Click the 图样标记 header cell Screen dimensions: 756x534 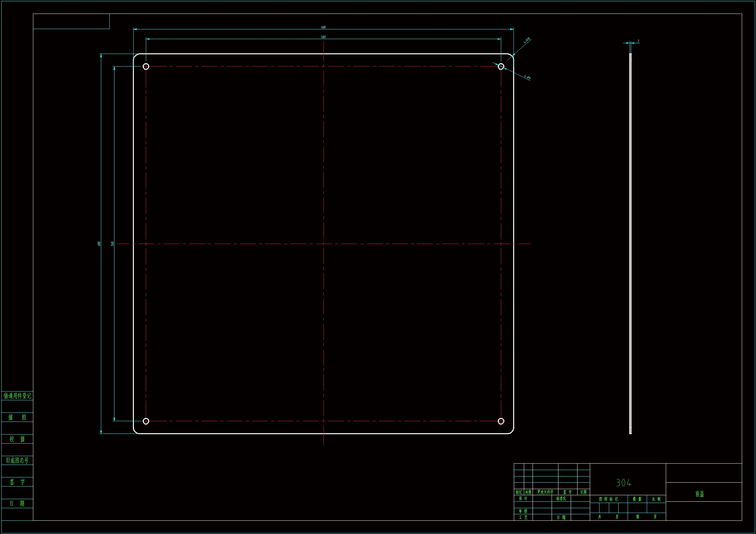609,499
